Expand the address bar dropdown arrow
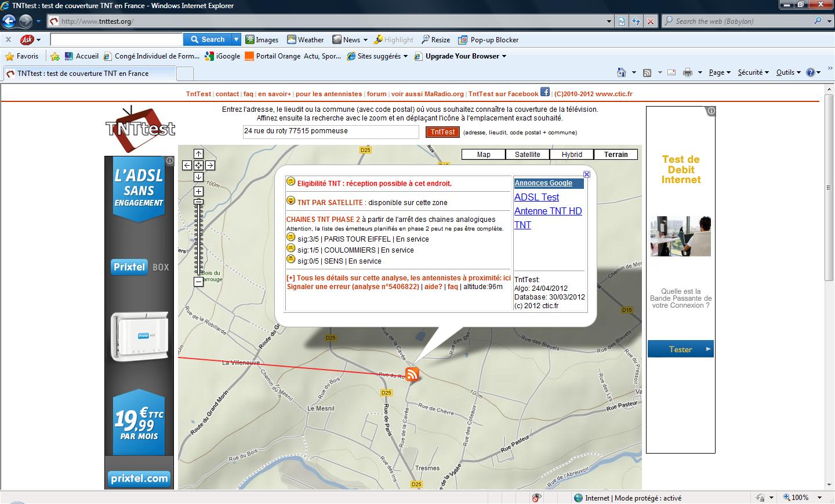835x504 pixels. 609,21
